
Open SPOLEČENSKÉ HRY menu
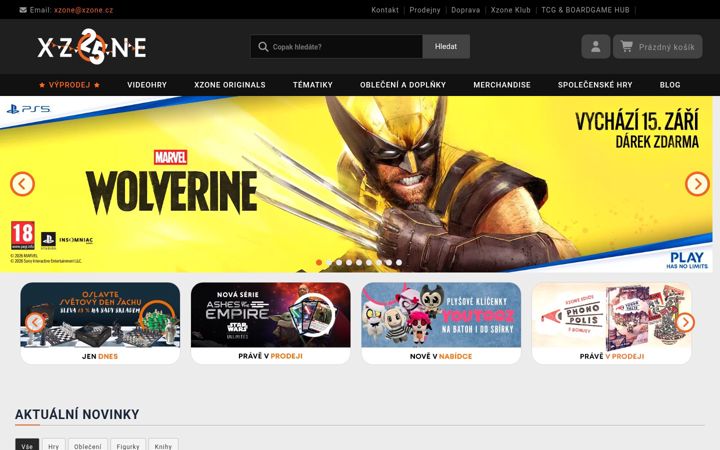[595, 85]
